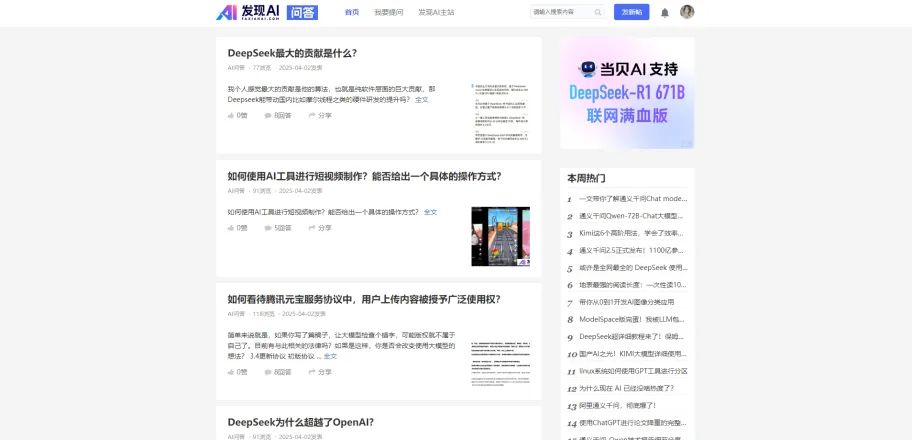Like the 腾讯元宝服务协议 post
Image resolution: width=912 pixels, height=440 pixels.
237,372
